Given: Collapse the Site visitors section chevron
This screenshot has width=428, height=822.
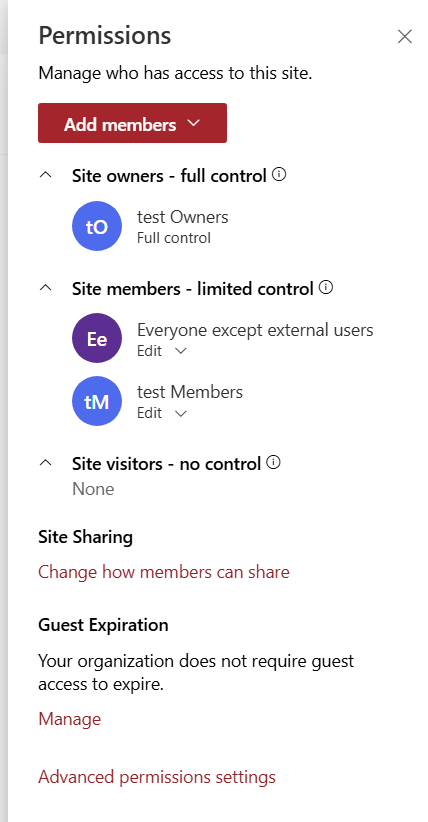Looking at the screenshot, I should point(46,463).
